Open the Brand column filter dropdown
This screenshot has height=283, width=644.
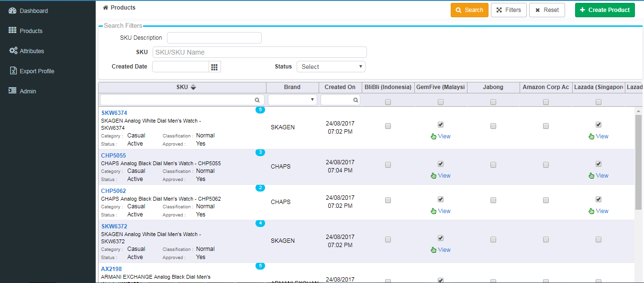[x=292, y=100]
